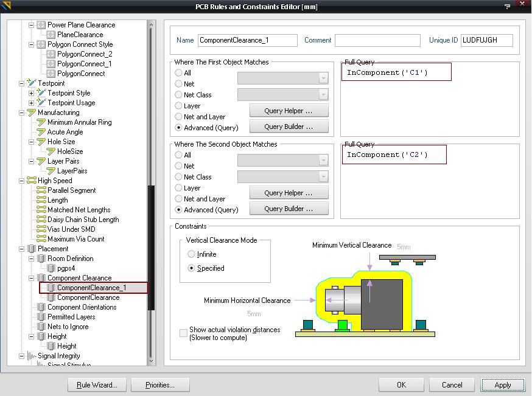
Task: Click the Room Definition icon
Action: point(41,259)
